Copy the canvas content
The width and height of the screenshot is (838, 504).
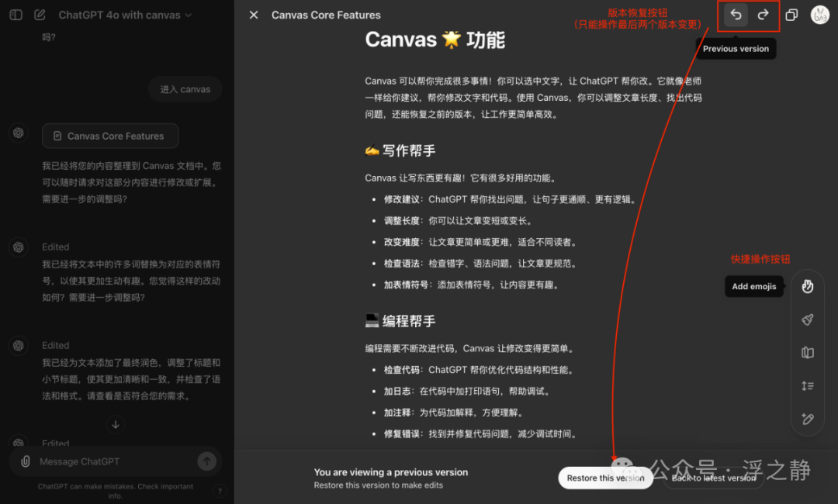tap(791, 15)
